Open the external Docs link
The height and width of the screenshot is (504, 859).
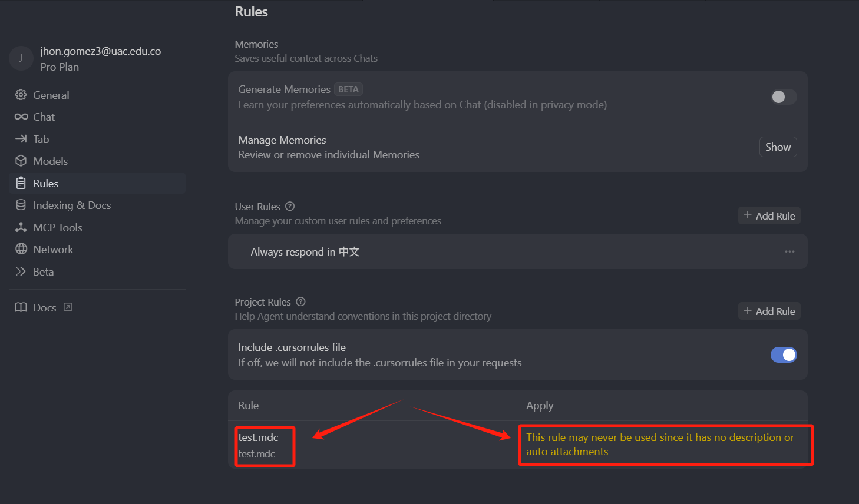pyautogui.click(x=44, y=307)
